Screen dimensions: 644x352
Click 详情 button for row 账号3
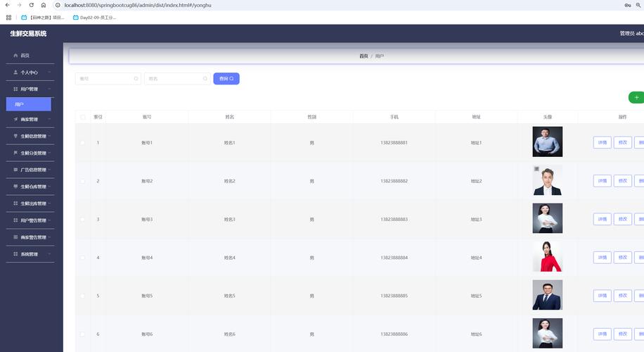coord(602,219)
